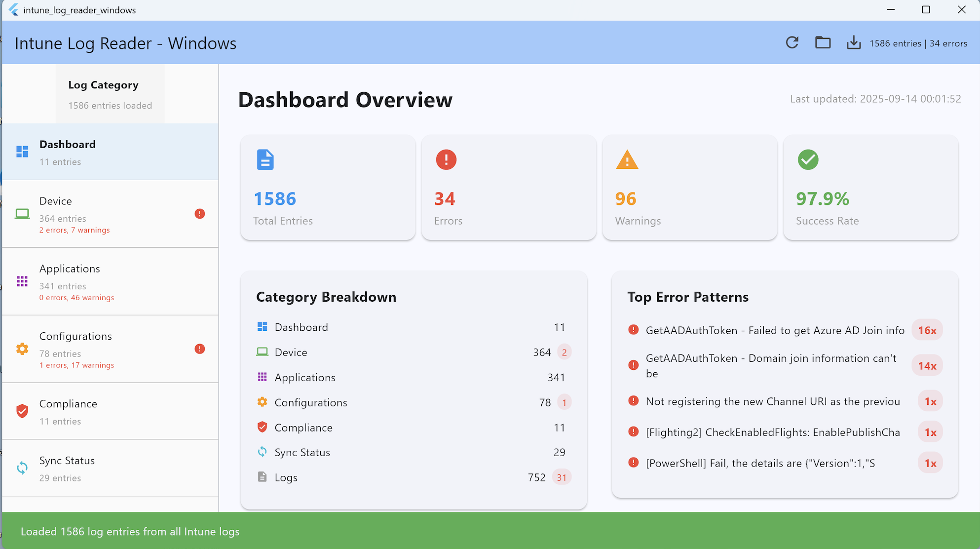
Task: Select Logs in the Category Breakdown list
Action: (x=286, y=477)
